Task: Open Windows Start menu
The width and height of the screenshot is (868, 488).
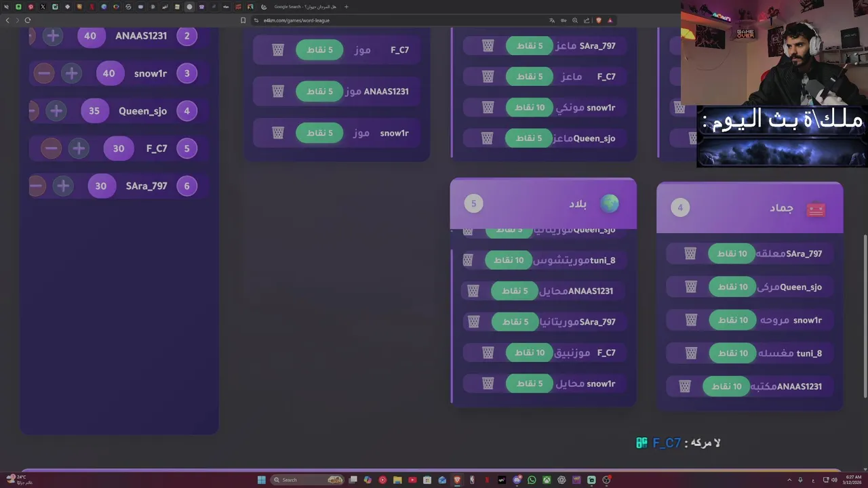Action: tap(261, 480)
